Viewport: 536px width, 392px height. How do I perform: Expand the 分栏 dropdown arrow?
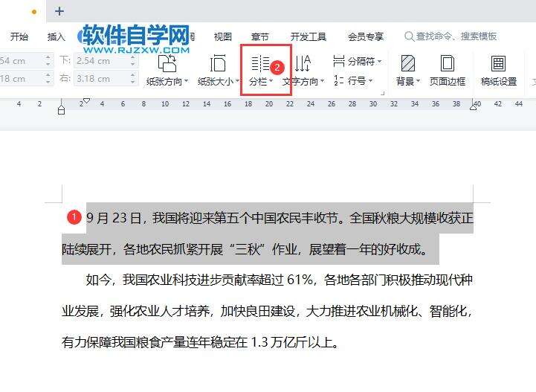pos(271,81)
